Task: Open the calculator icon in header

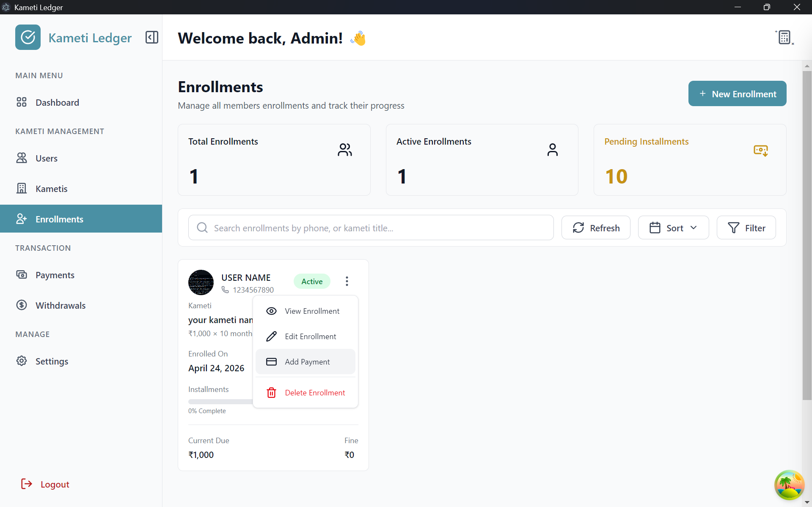Action: (784, 37)
